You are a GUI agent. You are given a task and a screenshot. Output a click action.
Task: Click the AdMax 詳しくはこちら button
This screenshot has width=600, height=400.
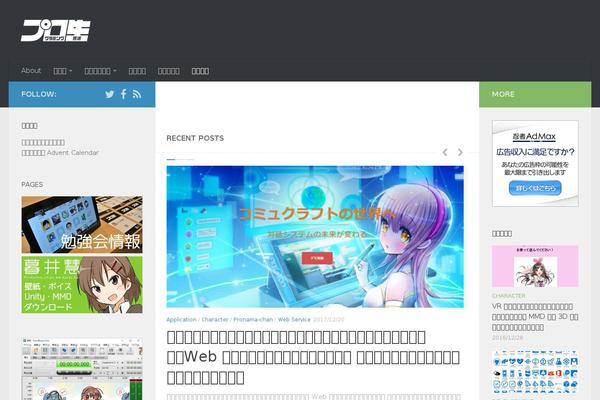[535, 188]
